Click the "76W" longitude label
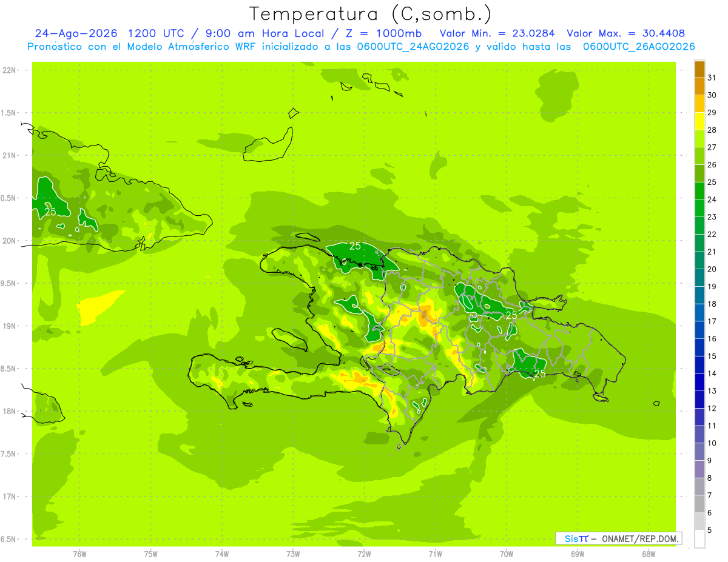 79,554
